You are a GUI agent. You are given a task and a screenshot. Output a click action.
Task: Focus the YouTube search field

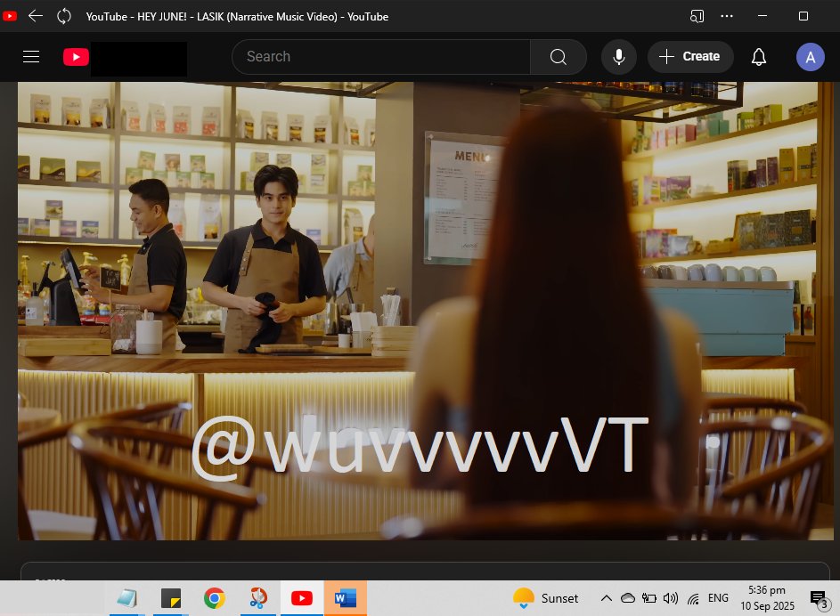381,57
